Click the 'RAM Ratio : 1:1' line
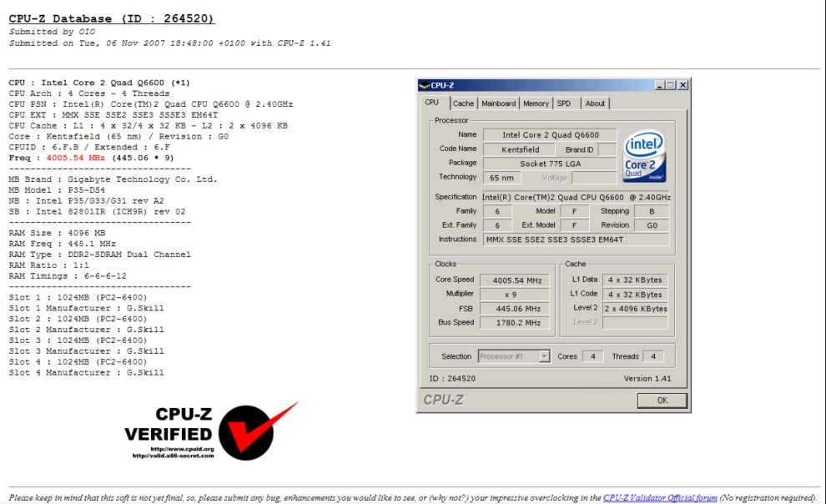Viewport: 826px width, 504px height. (49, 265)
